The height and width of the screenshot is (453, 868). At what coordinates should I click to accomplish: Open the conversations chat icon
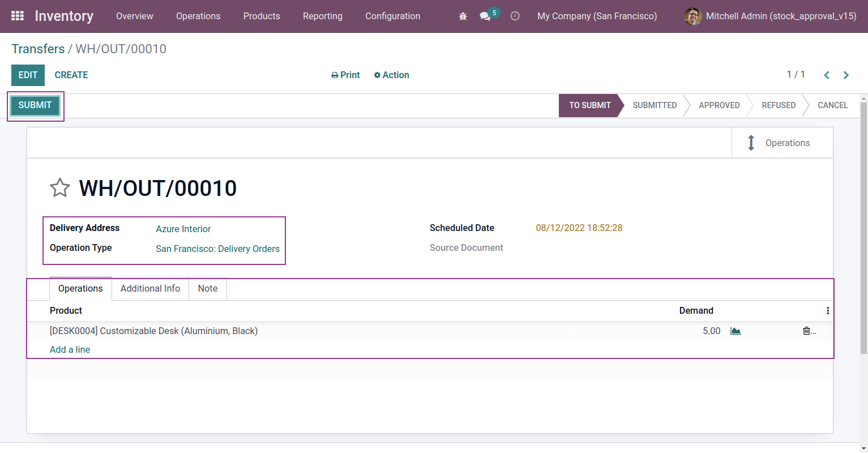pyautogui.click(x=485, y=16)
